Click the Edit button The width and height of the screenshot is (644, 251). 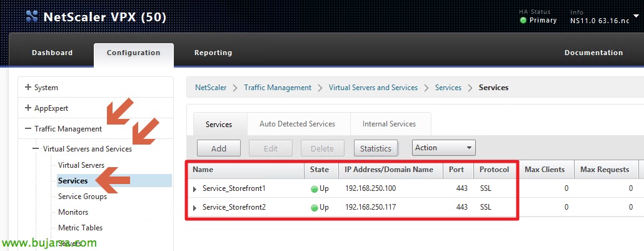(271, 148)
